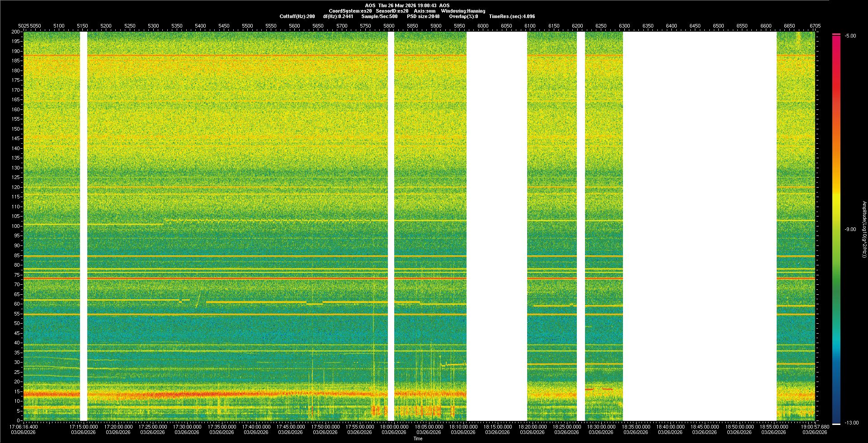Click the PSD size:2048 parameter
This screenshot has width=868, height=443.
point(423,16)
